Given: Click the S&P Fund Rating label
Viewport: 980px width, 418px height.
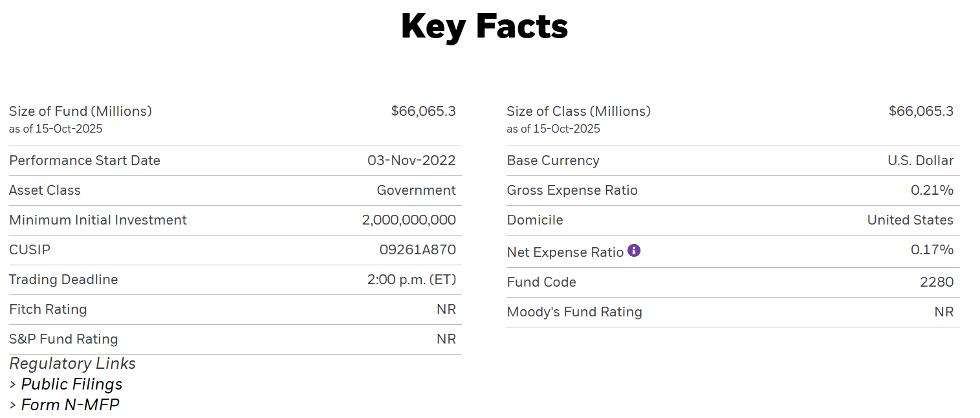Looking at the screenshot, I should click(63, 339).
